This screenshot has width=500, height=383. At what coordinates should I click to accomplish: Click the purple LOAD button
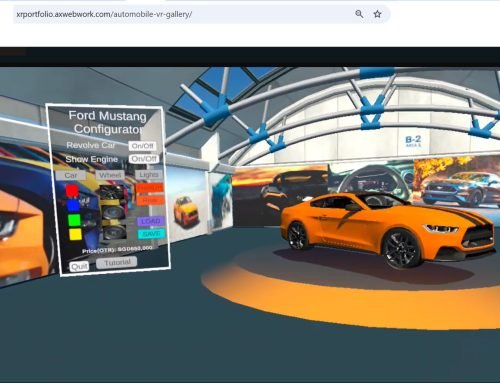151,221
